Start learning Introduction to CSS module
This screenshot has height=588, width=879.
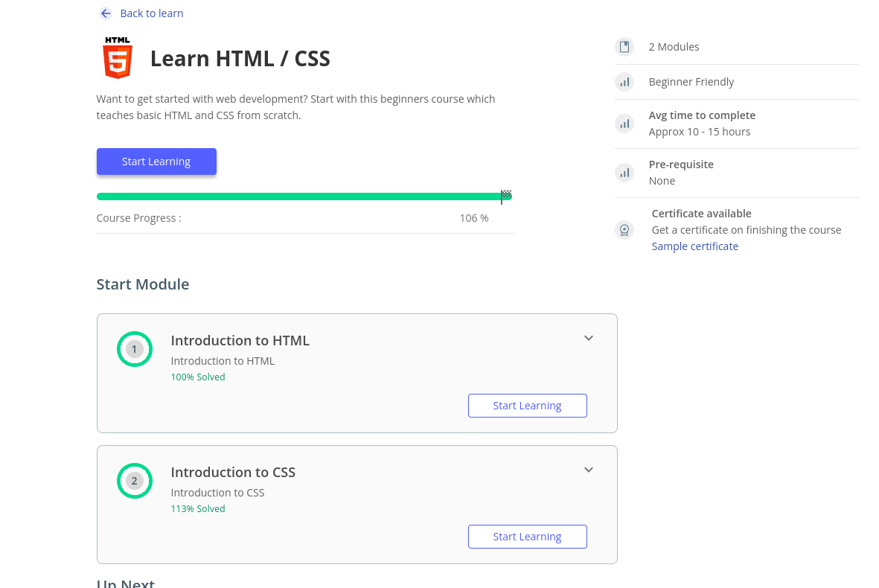coord(528,537)
